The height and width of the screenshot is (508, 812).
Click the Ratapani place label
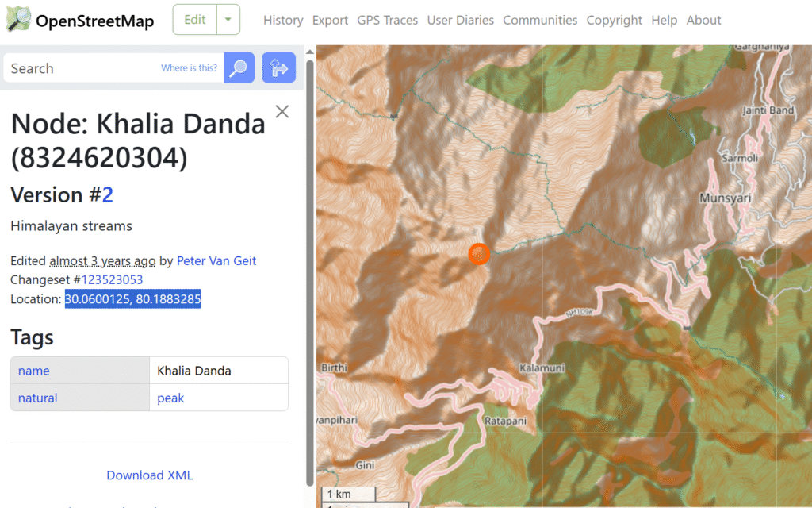click(505, 421)
